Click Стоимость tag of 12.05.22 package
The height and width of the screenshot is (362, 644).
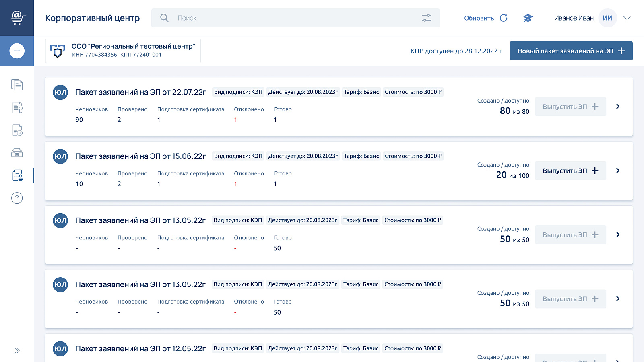point(413,348)
